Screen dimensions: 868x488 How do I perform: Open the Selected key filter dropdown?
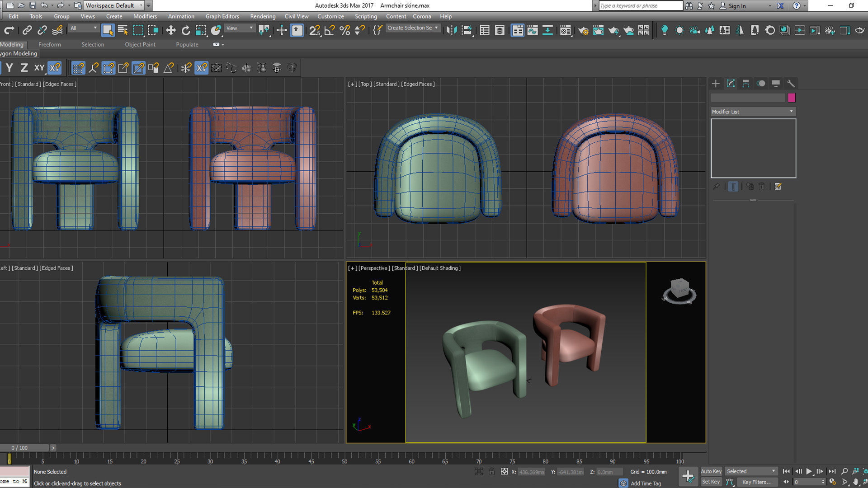(751, 471)
